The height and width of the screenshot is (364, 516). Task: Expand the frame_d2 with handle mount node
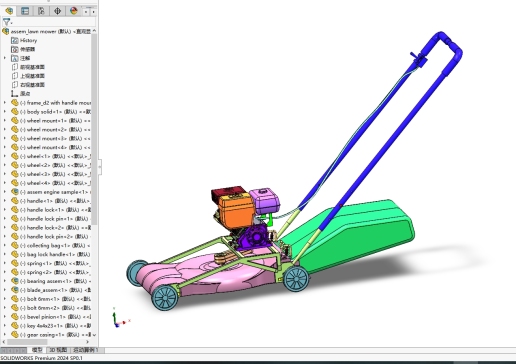[5, 103]
